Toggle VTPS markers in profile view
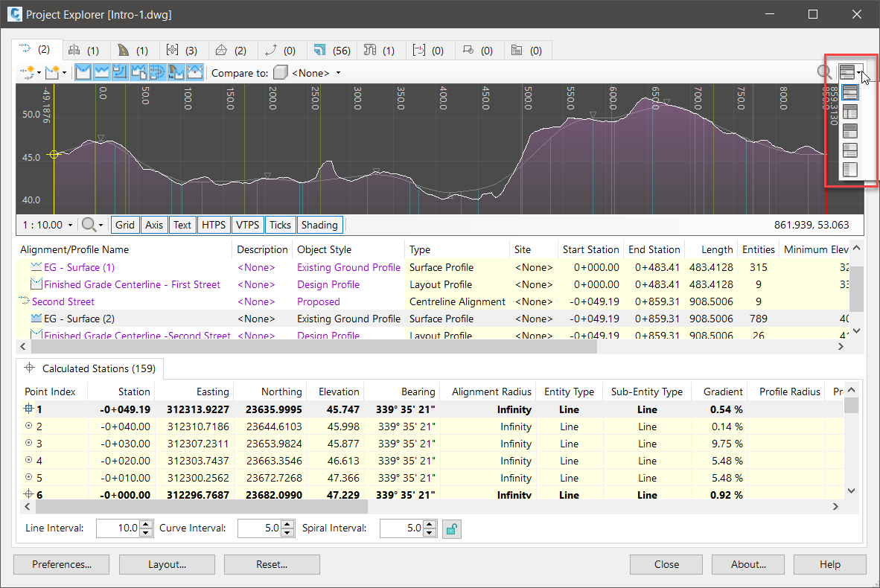The image size is (880, 588). 247,225
